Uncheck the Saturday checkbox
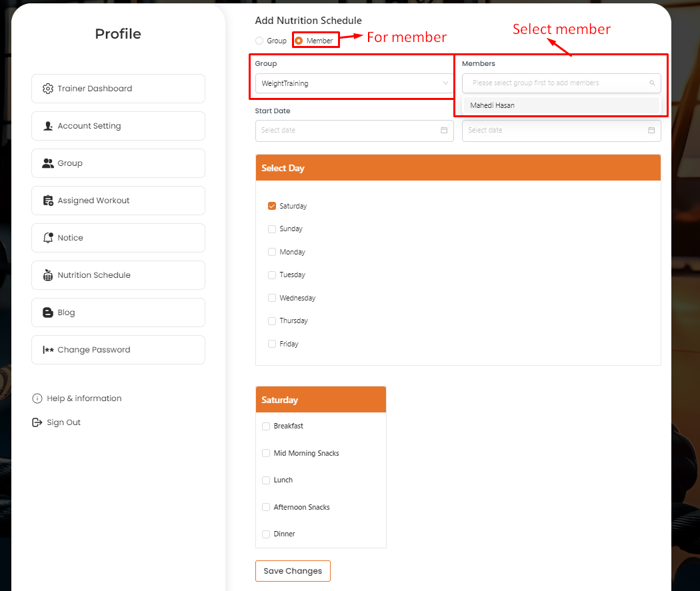 [272, 206]
